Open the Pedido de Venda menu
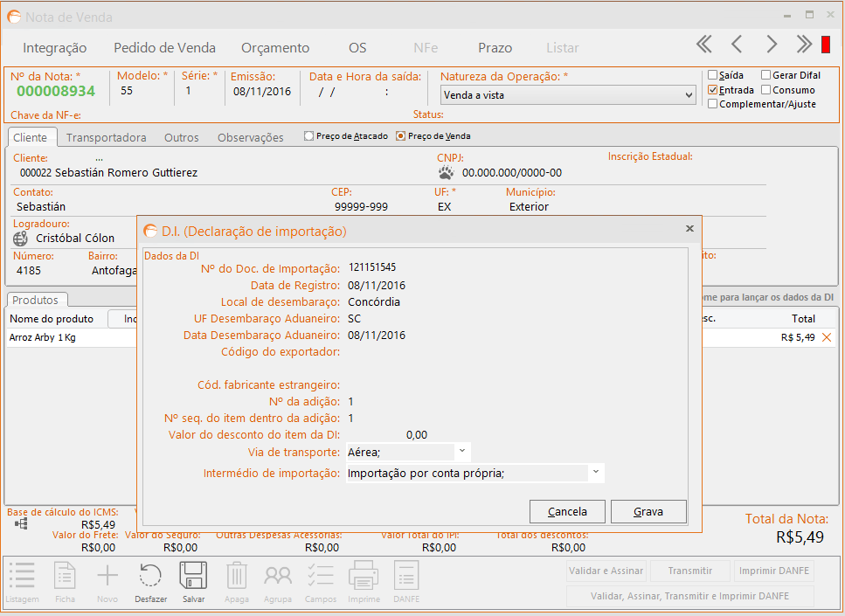845x616 pixels. [164, 48]
